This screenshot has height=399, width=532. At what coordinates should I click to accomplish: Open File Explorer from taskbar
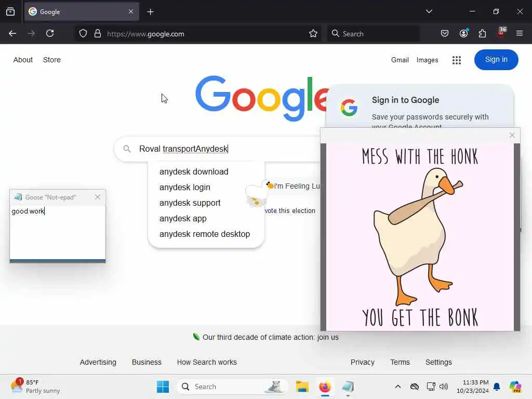pos(302,387)
